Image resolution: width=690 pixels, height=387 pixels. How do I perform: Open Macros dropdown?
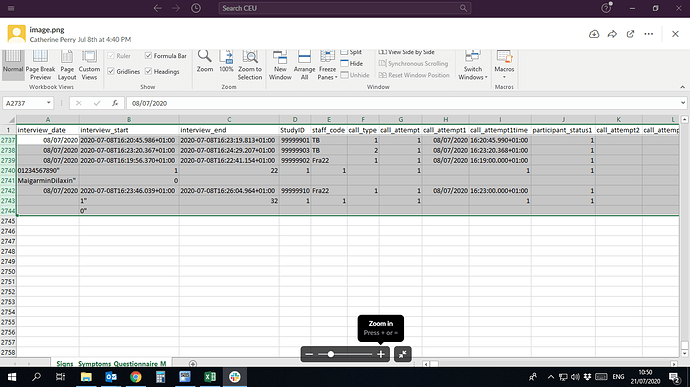[x=504, y=65]
